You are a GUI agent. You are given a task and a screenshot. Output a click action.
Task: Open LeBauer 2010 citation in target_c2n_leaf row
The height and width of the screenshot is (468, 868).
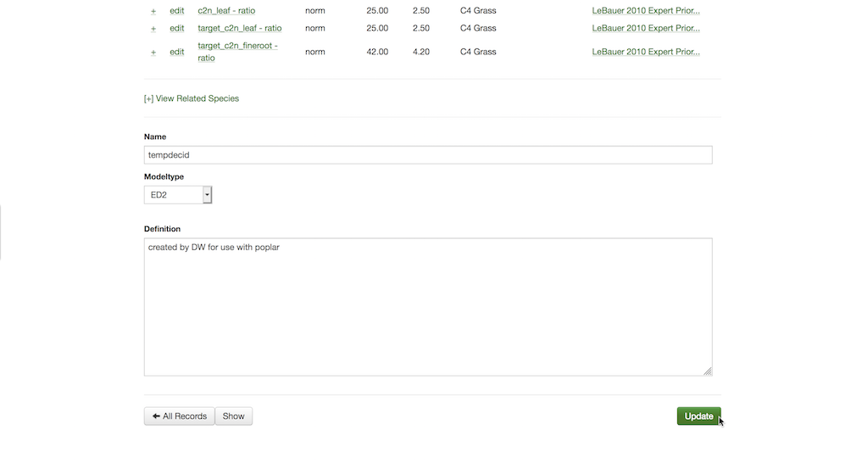click(x=646, y=28)
